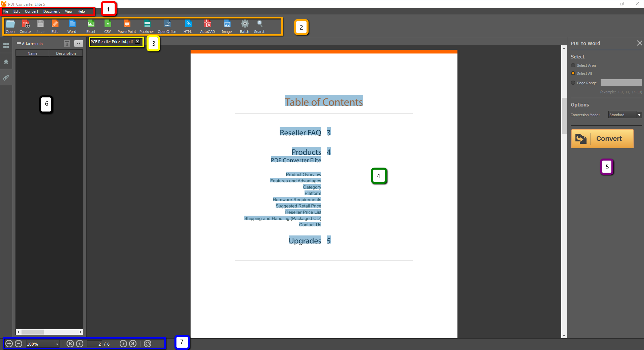644x350 pixels.
Task: Open the File menu
Action: coord(6,11)
